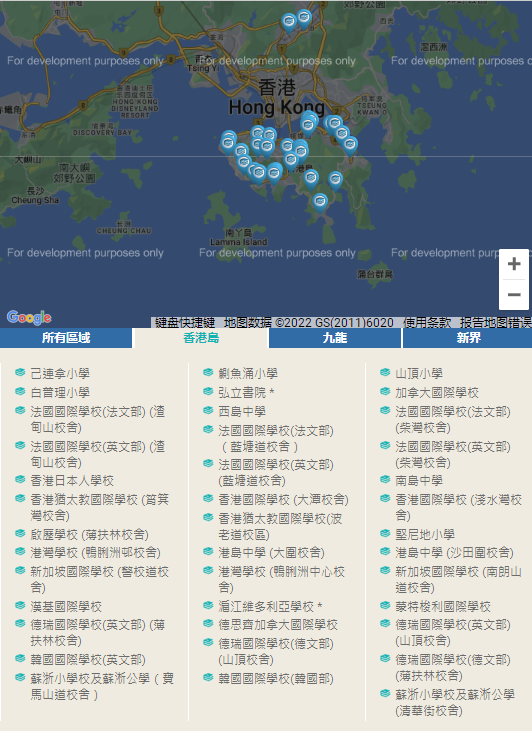532x731 pixels.
Task: Select 蘇浙小學校及蘇浙公學 (清華街校舍)
Action: [455, 703]
